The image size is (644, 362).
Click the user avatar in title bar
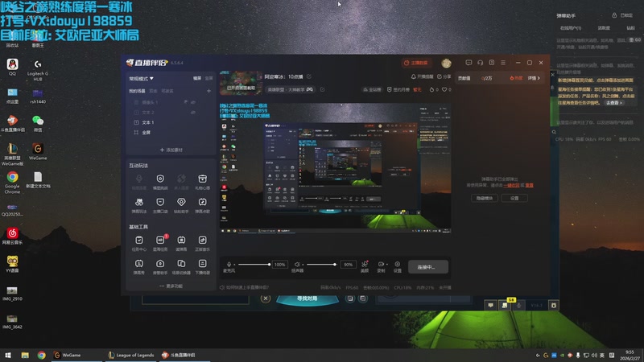tap(446, 63)
